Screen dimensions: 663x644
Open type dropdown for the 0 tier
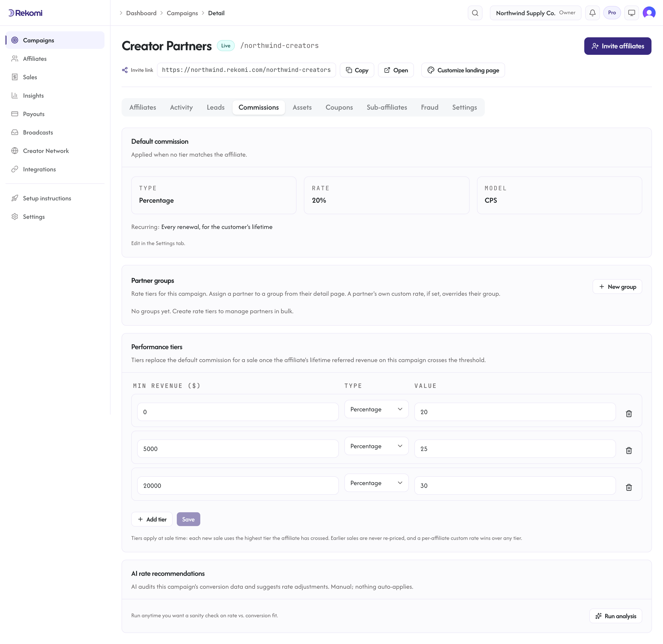[x=376, y=409]
